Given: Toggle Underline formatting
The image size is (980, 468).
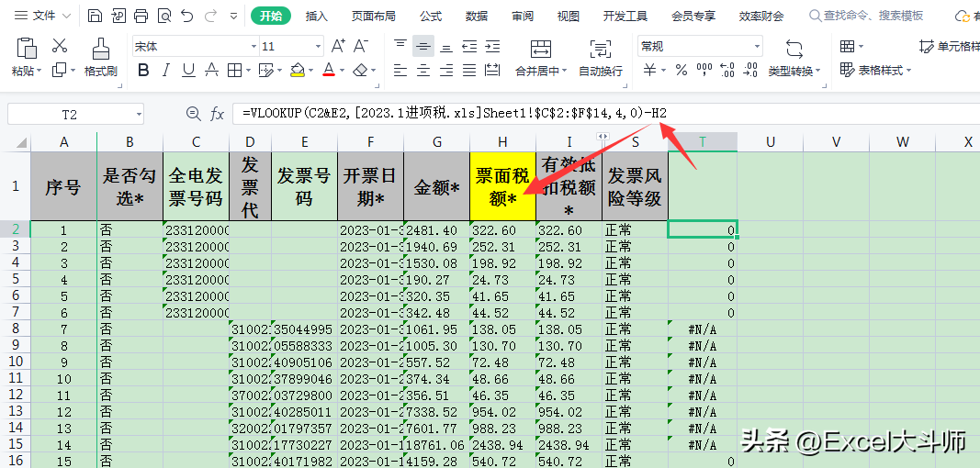Looking at the screenshot, I should pos(189,70).
